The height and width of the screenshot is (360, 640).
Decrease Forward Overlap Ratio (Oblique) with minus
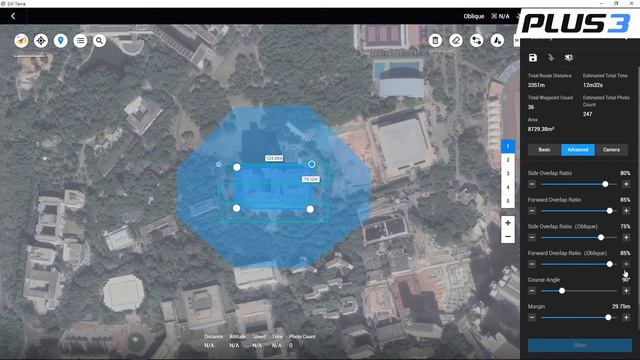532,264
